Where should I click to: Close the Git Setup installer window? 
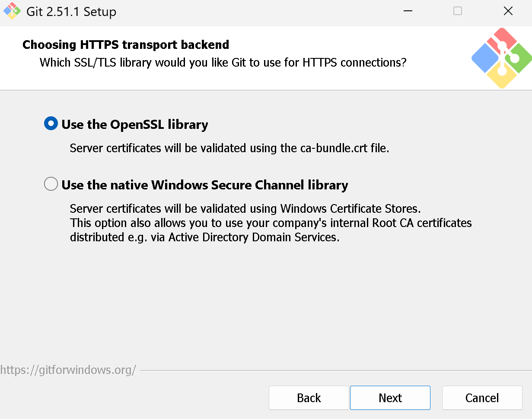point(508,11)
